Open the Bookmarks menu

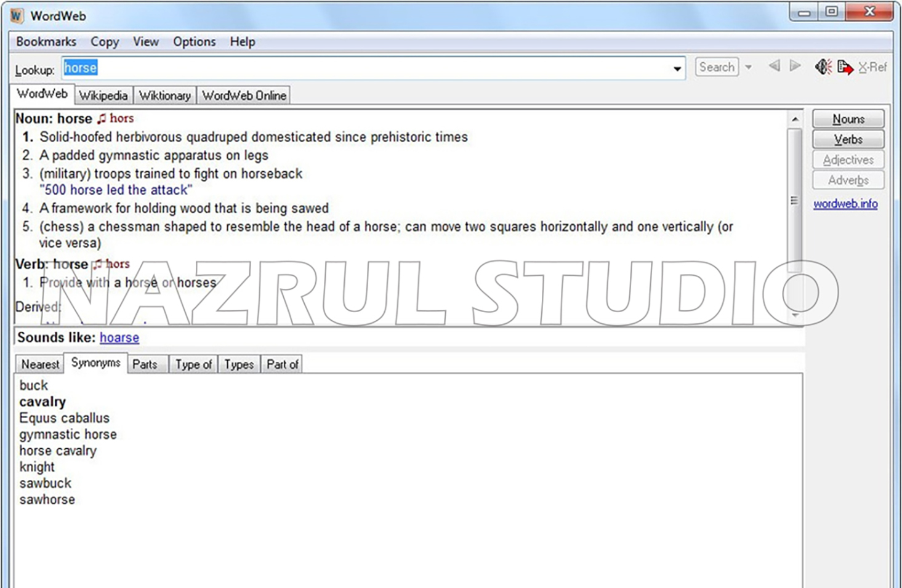tap(46, 42)
